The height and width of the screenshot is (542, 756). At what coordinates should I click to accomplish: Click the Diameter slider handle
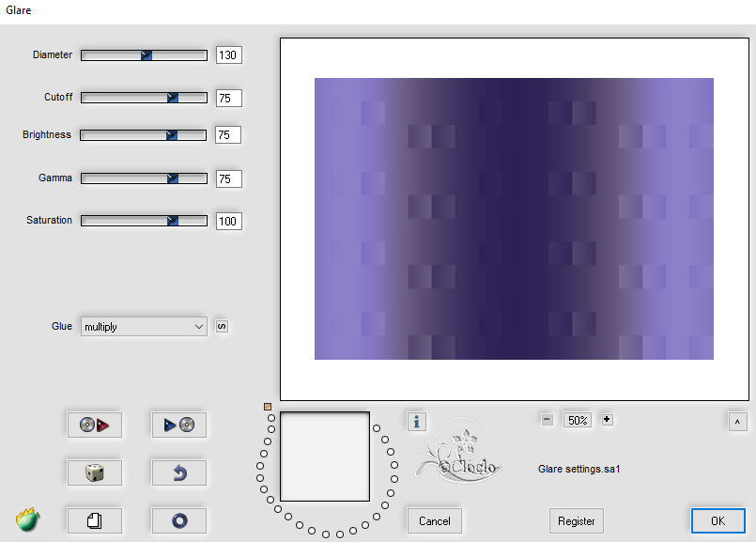[147, 55]
